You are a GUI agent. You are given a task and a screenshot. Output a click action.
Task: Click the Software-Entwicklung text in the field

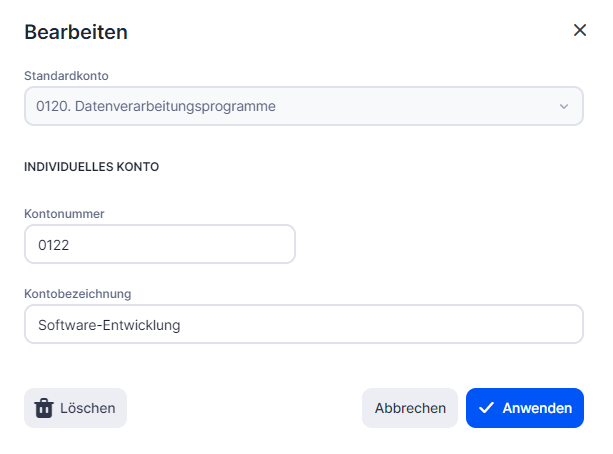point(109,324)
